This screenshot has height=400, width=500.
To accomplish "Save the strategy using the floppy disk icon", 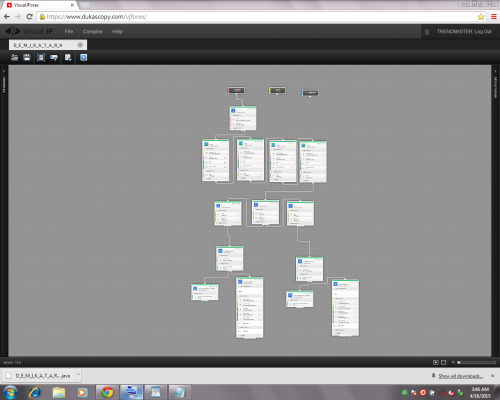I will 27,57.
